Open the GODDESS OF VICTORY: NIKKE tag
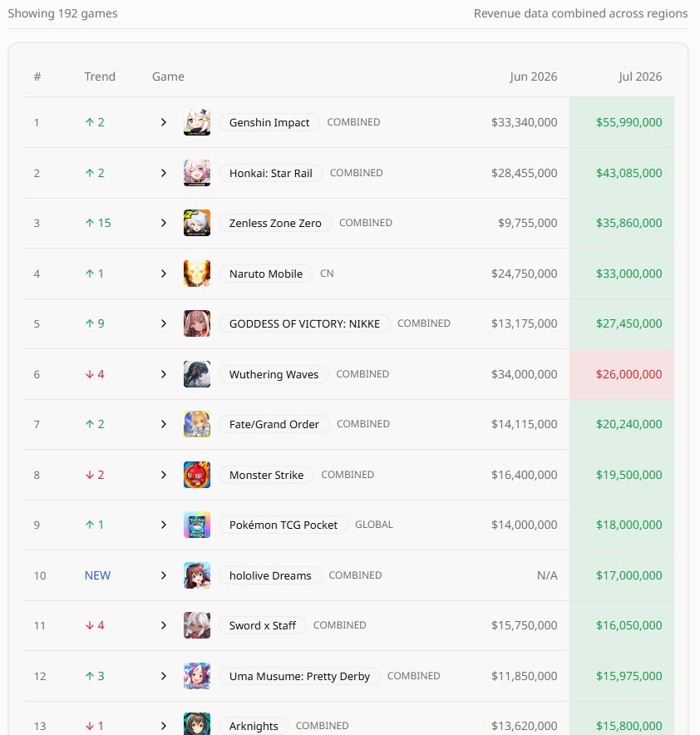 (304, 323)
